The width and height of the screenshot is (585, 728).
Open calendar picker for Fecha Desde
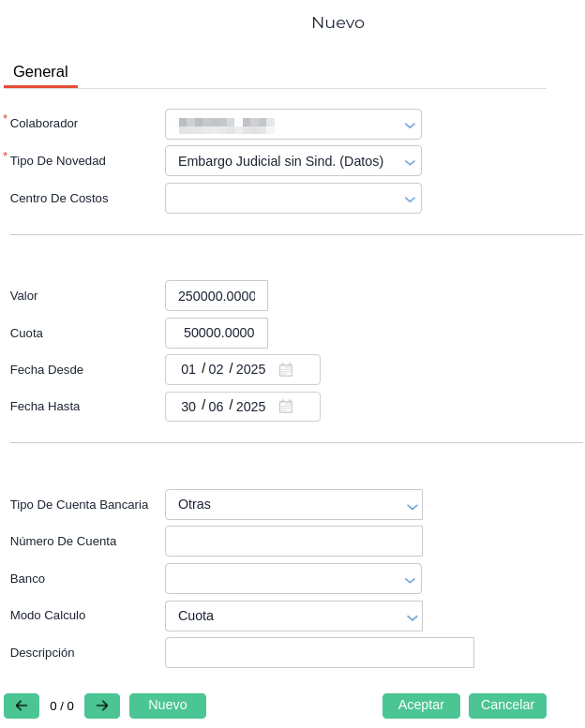(x=286, y=370)
